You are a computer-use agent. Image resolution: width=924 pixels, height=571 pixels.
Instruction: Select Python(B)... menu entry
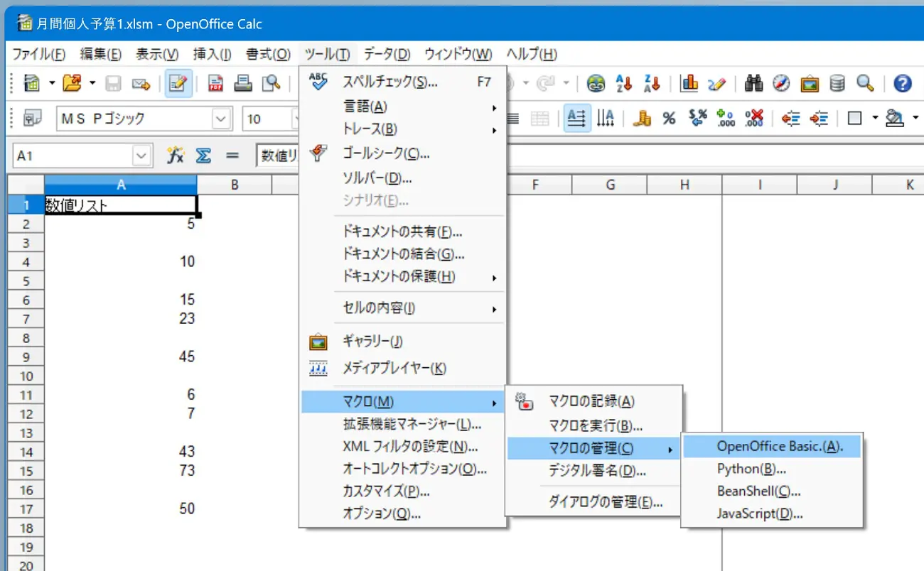(772, 469)
